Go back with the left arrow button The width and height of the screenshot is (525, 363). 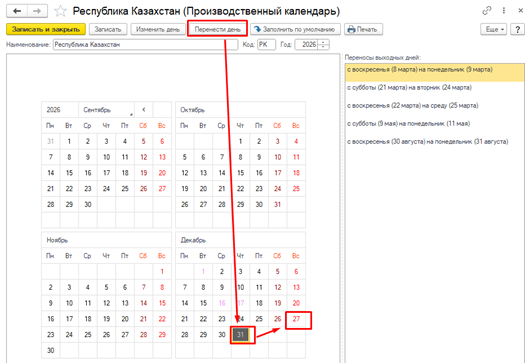17,11
